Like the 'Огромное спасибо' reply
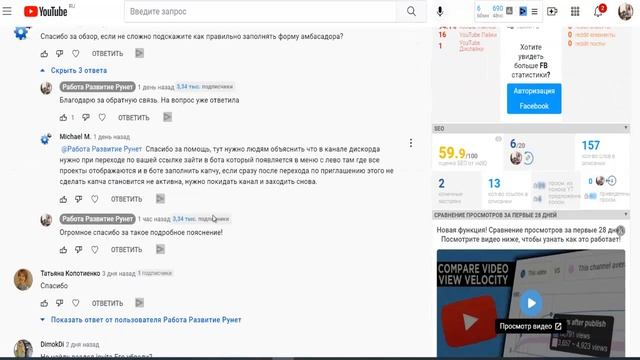 coord(63,250)
